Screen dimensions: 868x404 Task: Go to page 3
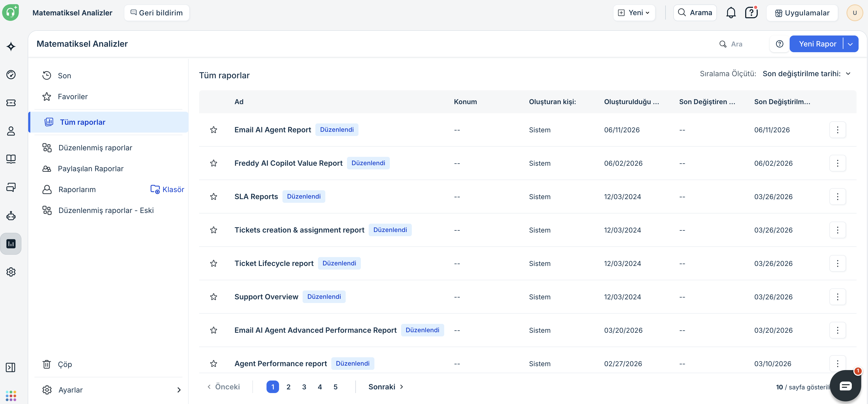point(304,387)
